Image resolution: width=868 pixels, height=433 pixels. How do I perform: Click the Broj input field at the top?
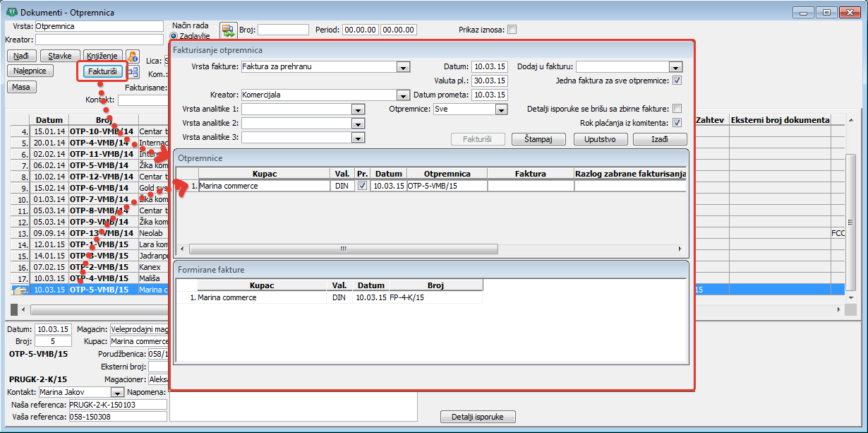click(283, 30)
